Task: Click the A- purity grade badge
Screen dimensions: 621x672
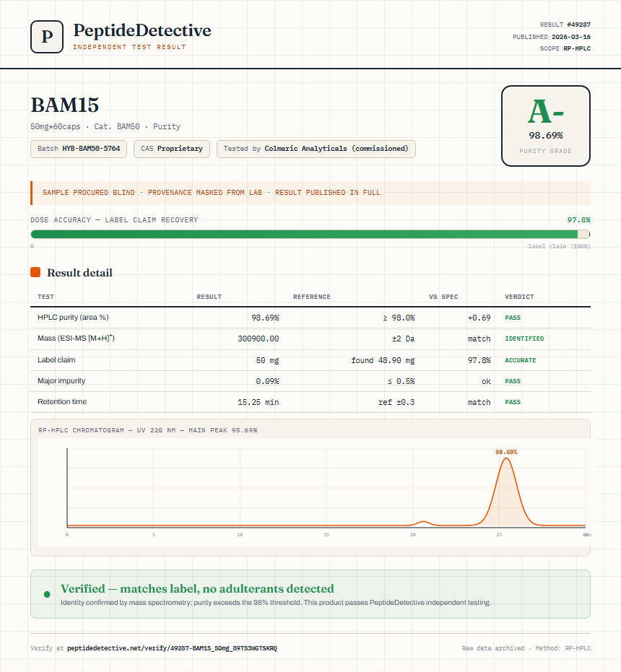Action: tap(545, 126)
